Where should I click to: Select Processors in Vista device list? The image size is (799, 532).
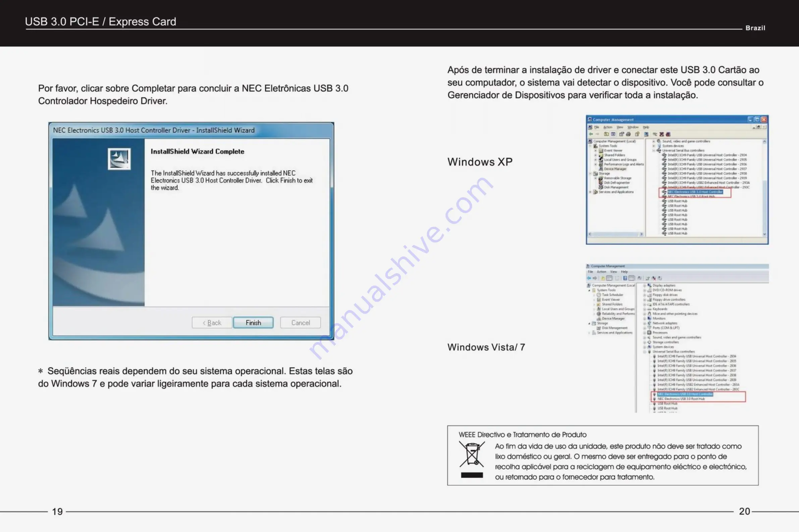tap(660, 333)
